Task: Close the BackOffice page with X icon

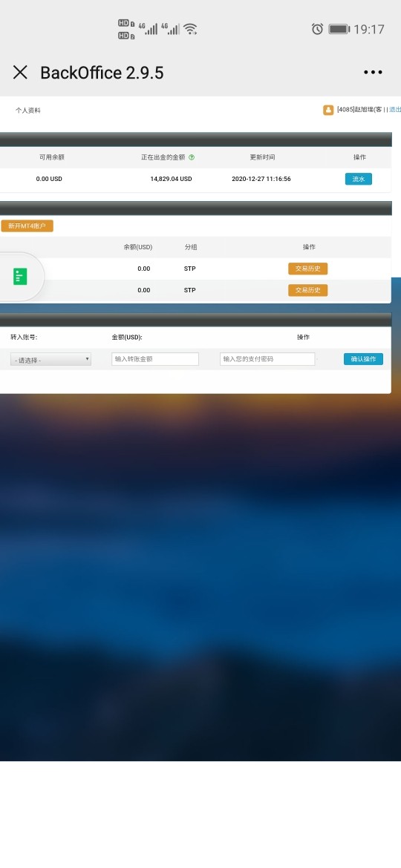Action: [20, 73]
